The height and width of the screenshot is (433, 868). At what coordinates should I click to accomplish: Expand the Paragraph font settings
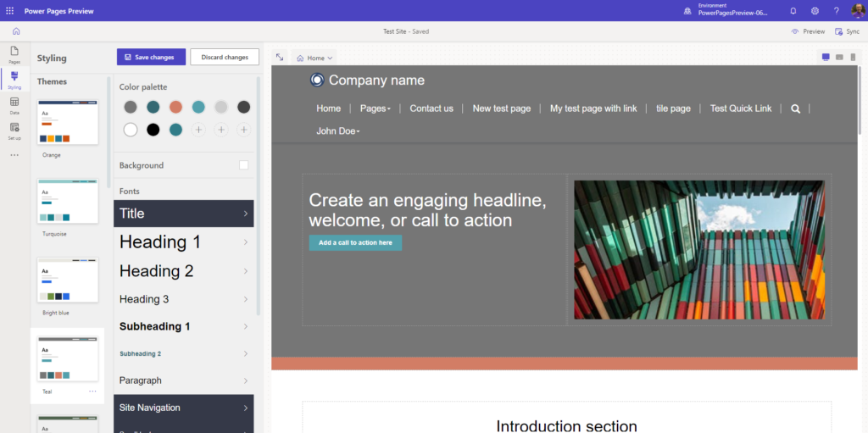[184, 380]
